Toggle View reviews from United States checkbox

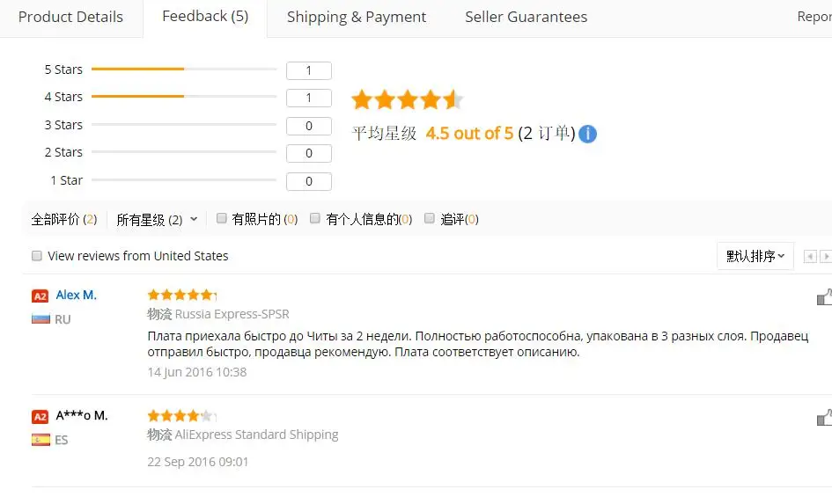(x=37, y=256)
